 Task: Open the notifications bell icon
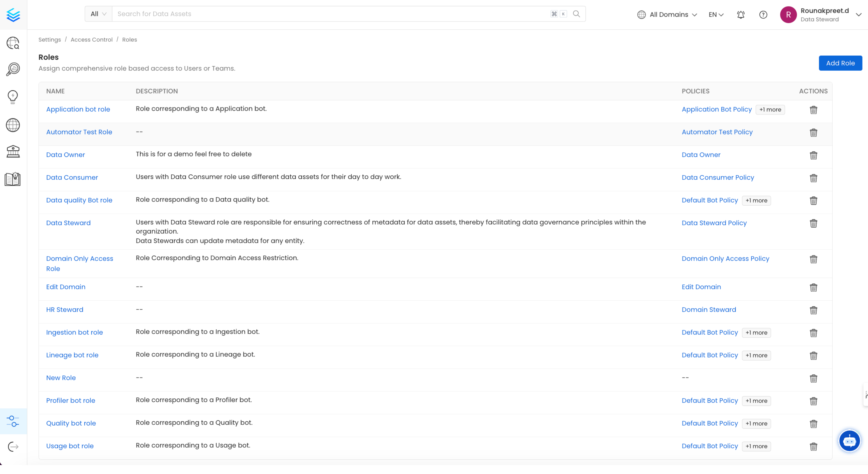(x=740, y=14)
